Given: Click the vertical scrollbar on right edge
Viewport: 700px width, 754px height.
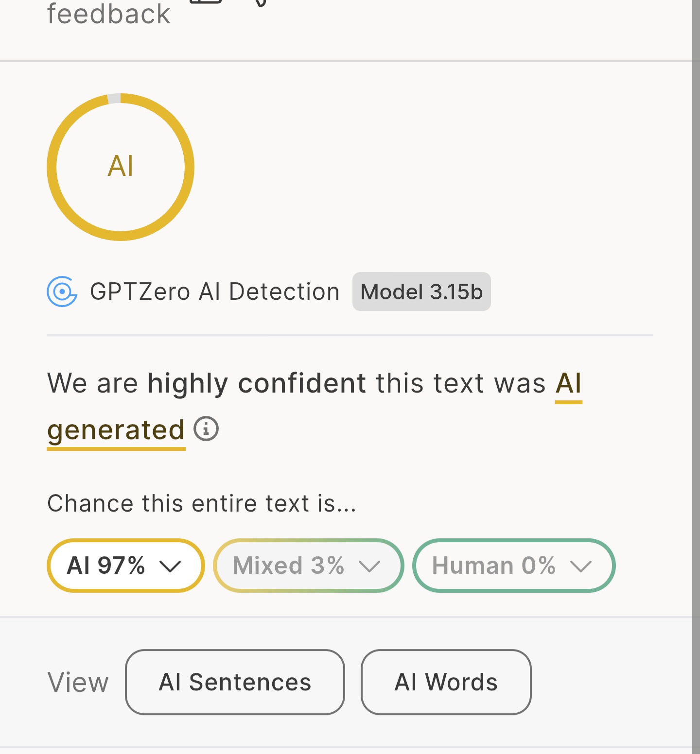Looking at the screenshot, I should pyautogui.click(x=696, y=377).
